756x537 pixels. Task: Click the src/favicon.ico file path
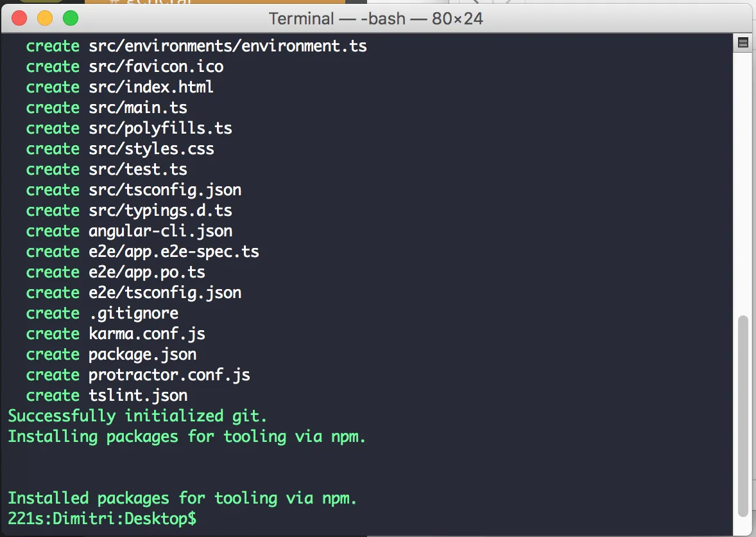click(156, 67)
